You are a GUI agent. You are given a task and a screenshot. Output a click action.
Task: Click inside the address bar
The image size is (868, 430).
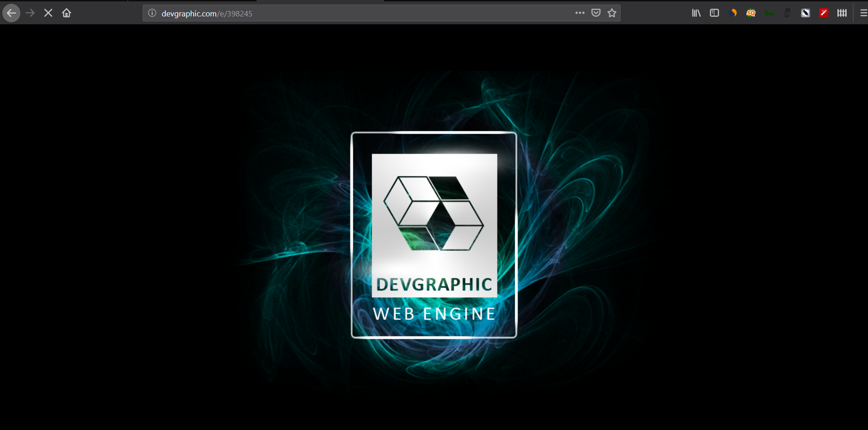point(319,13)
